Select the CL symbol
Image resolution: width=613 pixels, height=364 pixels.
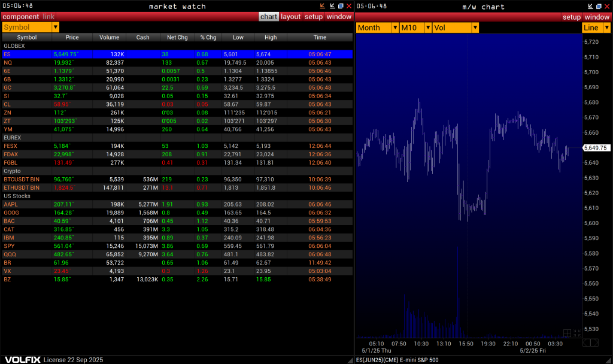tap(7, 104)
